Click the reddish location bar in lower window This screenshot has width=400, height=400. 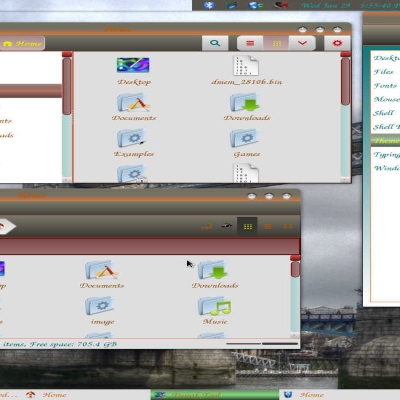[x=150, y=246]
